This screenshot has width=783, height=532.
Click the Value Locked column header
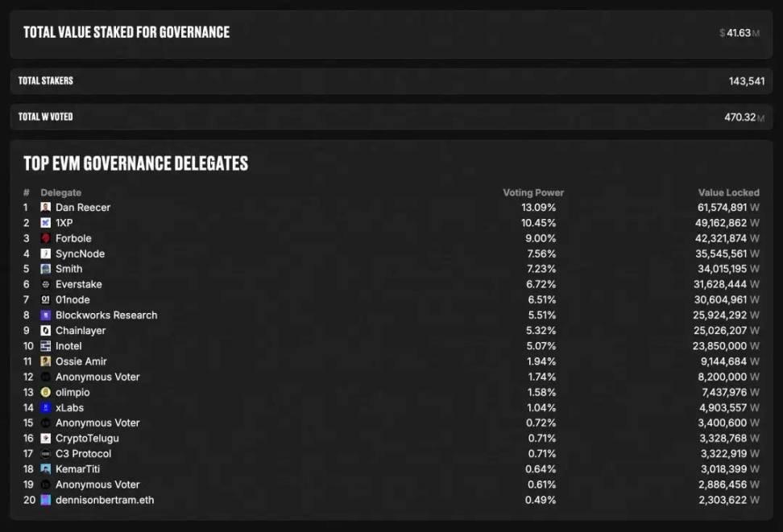click(x=728, y=193)
